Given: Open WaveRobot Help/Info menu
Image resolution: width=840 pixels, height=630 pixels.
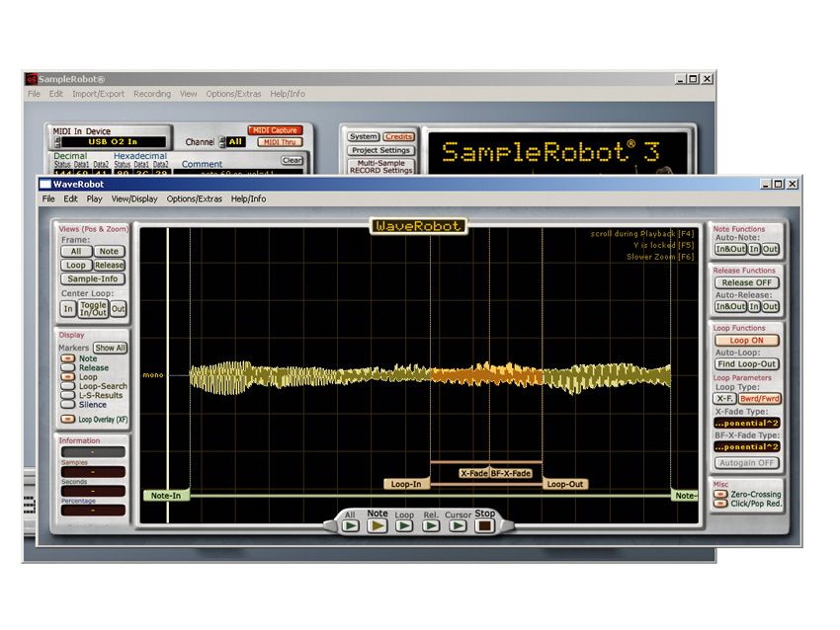Looking at the screenshot, I should [249, 198].
